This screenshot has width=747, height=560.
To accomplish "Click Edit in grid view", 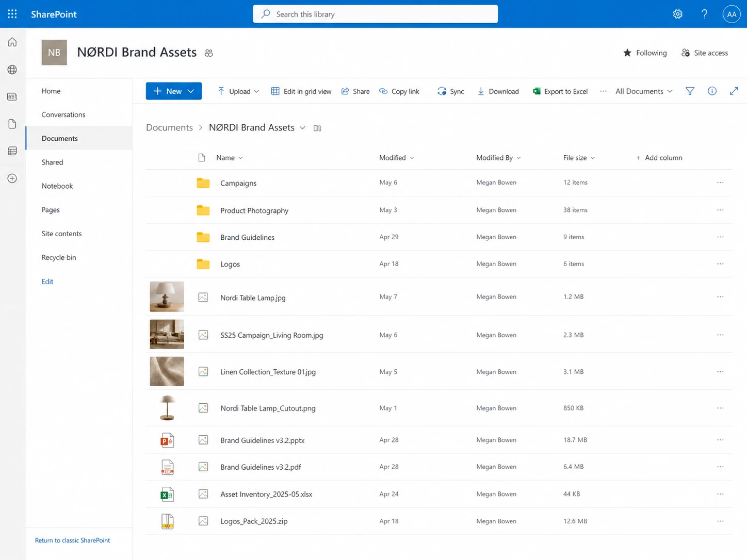I will point(301,91).
